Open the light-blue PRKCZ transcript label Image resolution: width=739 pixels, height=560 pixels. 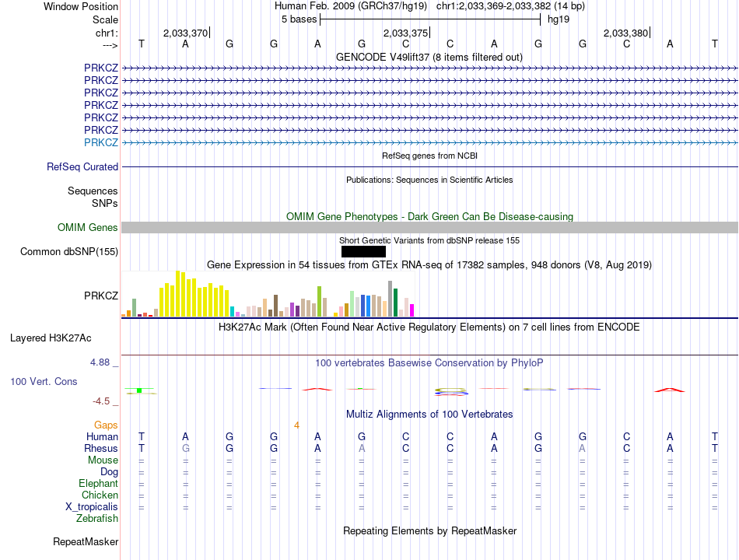(x=101, y=142)
